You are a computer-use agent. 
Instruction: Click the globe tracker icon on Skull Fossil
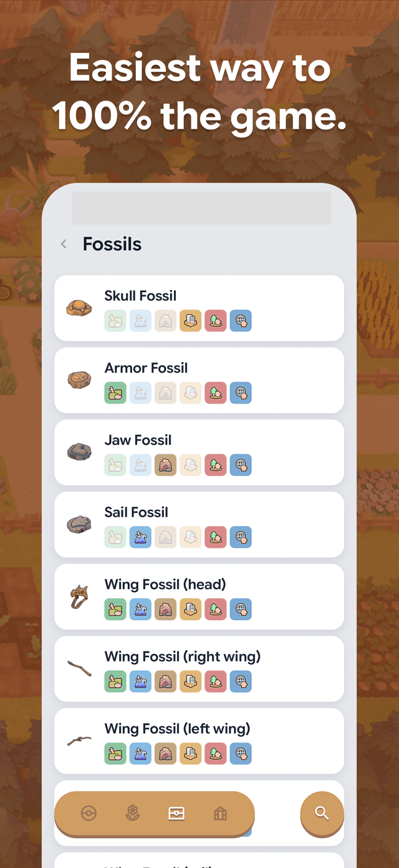241,320
